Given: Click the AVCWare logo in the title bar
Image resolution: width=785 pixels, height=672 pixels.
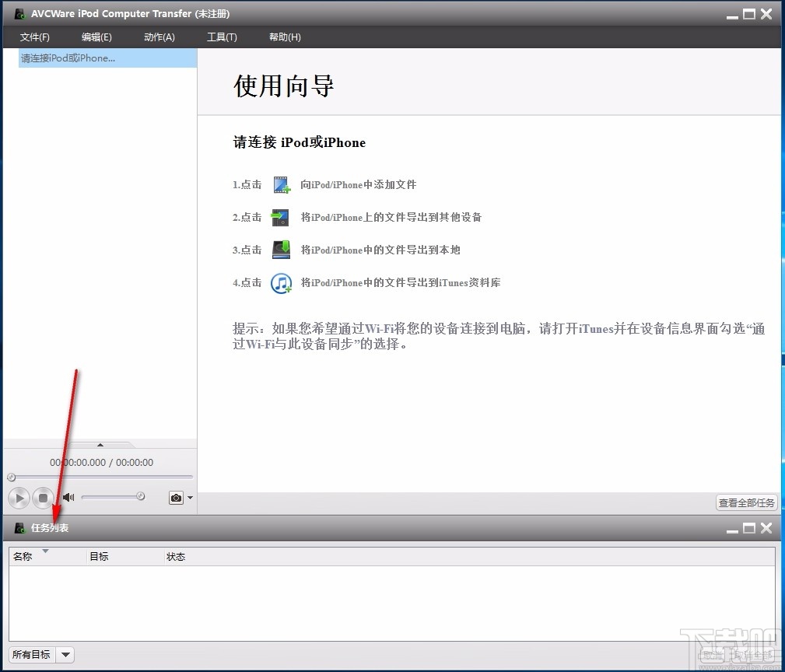Looking at the screenshot, I should click(19, 13).
